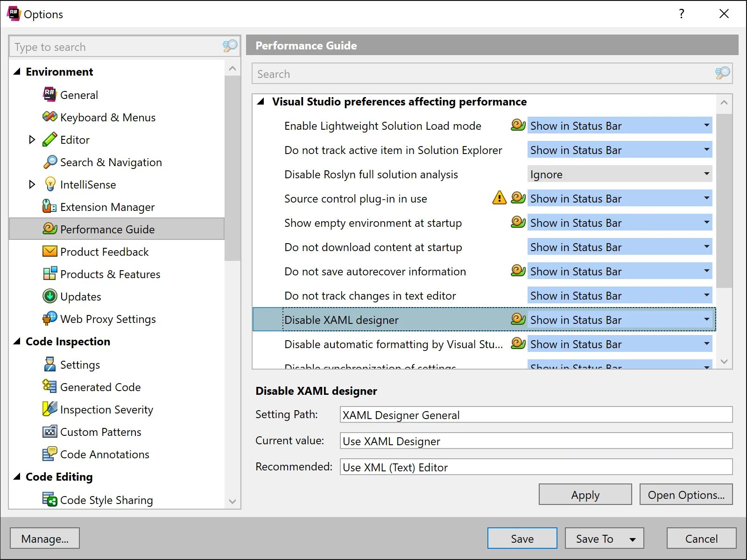Viewport: 747px width, 560px height.
Task: Click the help question mark button
Action: click(682, 14)
